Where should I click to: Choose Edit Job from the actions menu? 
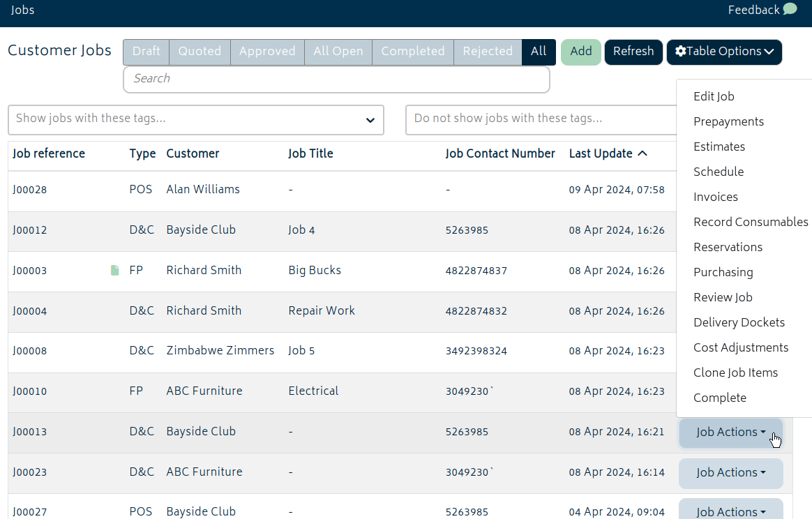click(x=714, y=97)
